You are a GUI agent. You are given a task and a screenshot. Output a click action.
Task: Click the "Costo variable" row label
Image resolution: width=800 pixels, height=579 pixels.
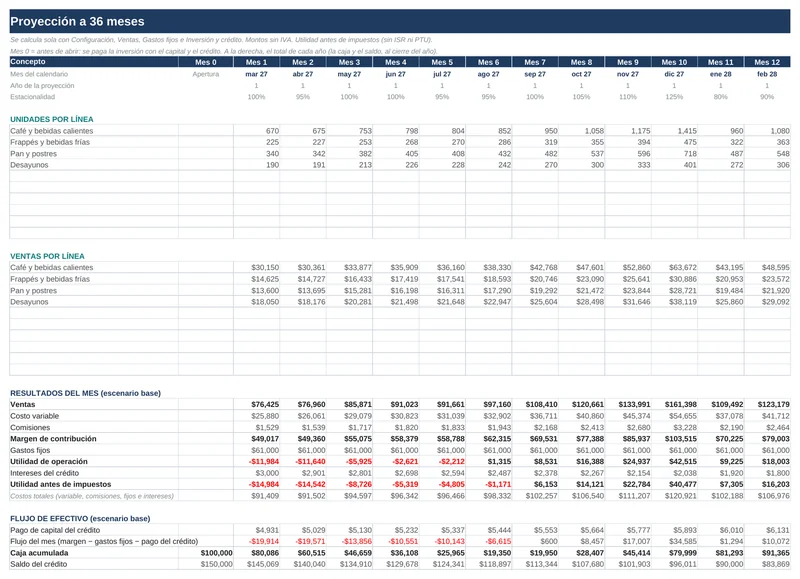(x=34, y=416)
